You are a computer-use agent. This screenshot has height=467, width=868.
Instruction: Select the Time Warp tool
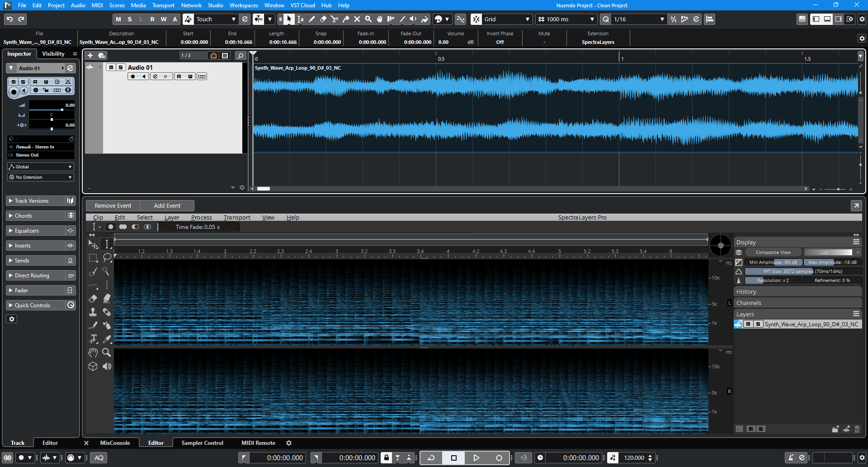click(391, 19)
